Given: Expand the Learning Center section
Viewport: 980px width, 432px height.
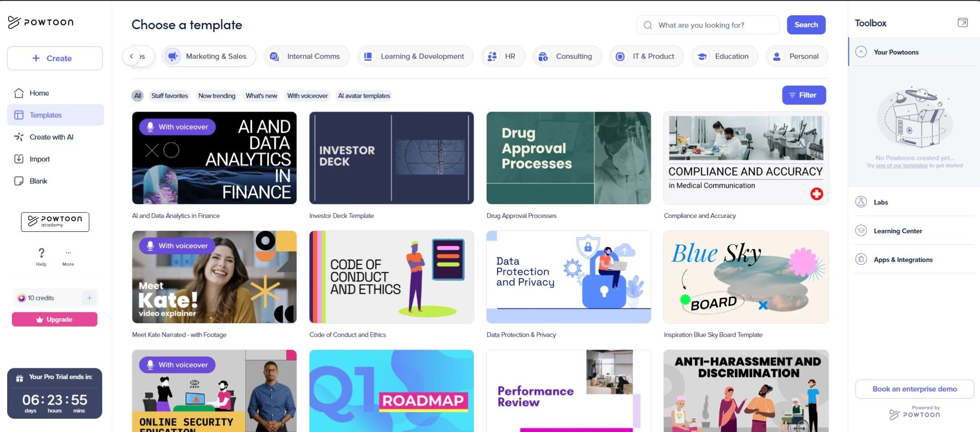Looking at the screenshot, I should 914,231.
